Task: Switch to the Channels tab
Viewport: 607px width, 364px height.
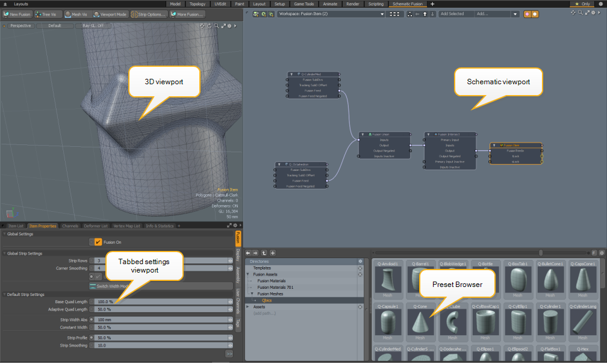Action: pos(70,226)
